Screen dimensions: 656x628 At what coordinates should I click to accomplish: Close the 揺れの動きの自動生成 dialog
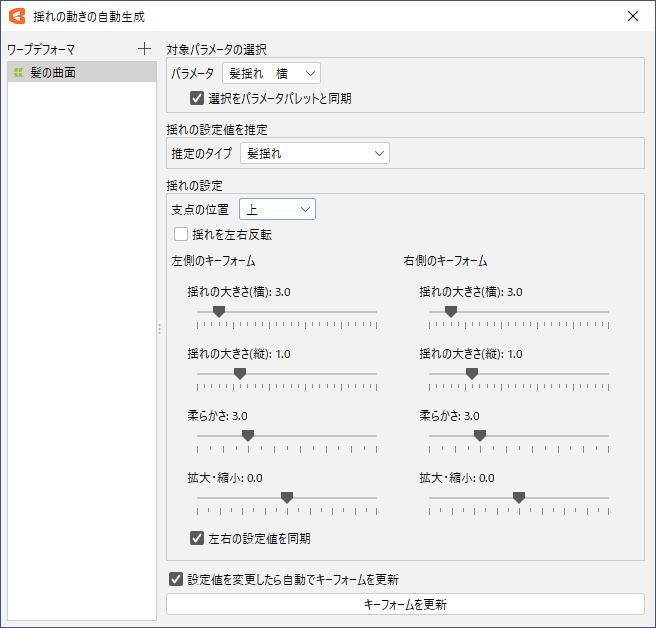click(632, 16)
